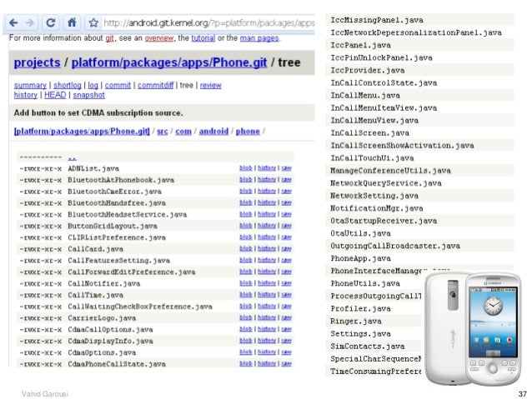Open platform/packages/apps/Phone.git heading link

coord(169,62)
